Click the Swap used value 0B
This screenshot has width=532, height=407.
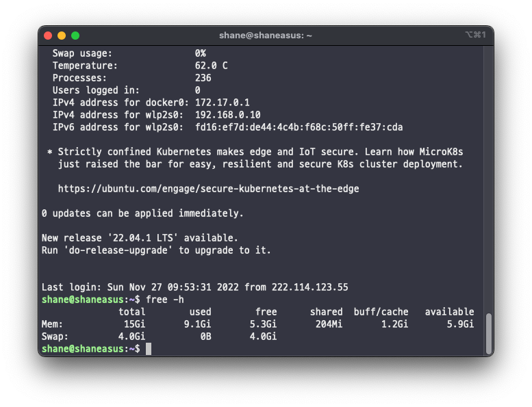click(205, 337)
